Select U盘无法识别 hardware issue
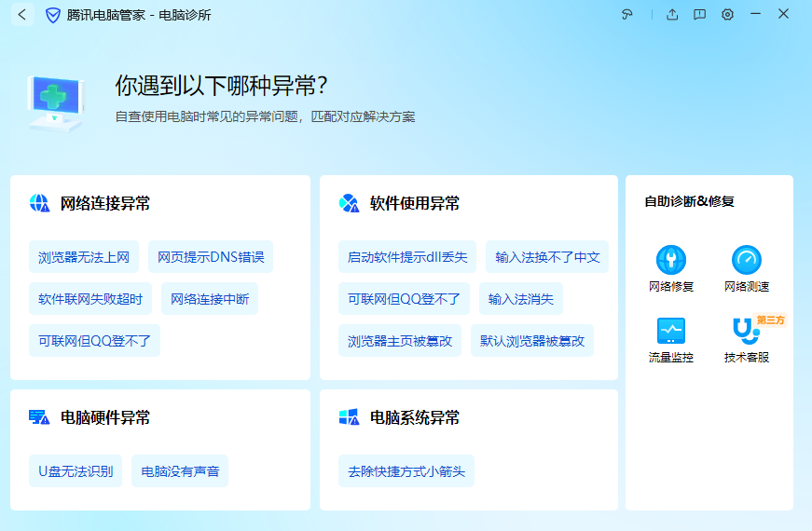 [76, 471]
